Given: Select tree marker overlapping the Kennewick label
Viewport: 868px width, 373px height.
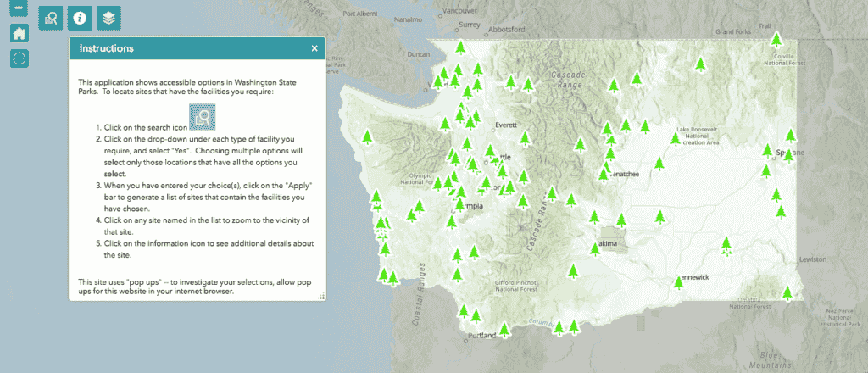Looking at the screenshot, I should (x=679, y=283).
